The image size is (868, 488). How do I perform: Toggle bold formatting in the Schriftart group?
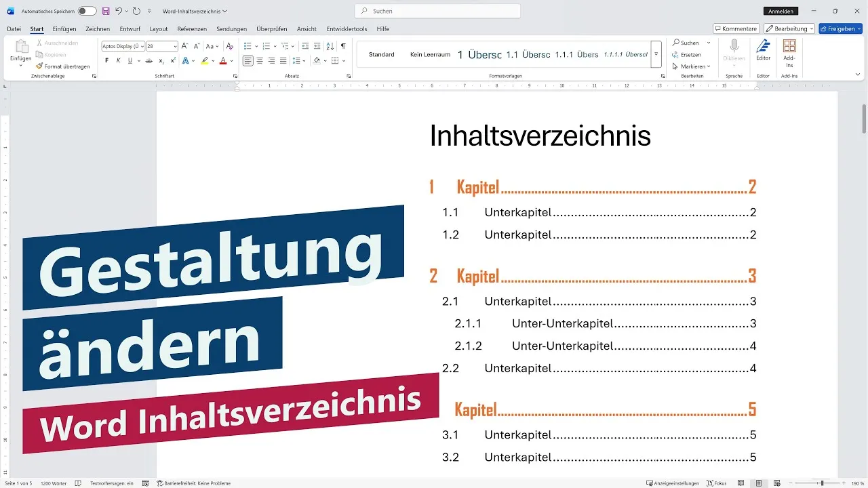[x=106, y=60]
